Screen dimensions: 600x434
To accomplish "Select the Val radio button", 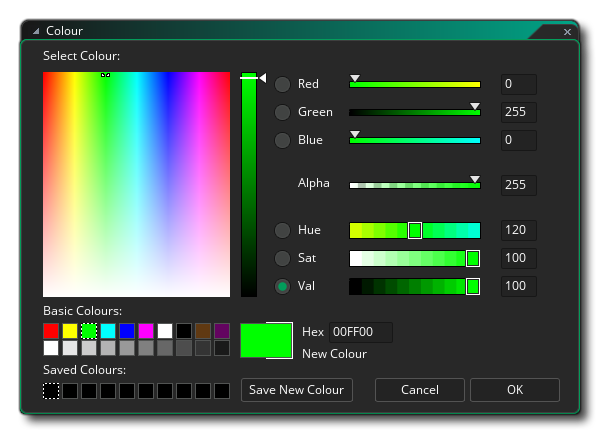I will tap(282, 286).
